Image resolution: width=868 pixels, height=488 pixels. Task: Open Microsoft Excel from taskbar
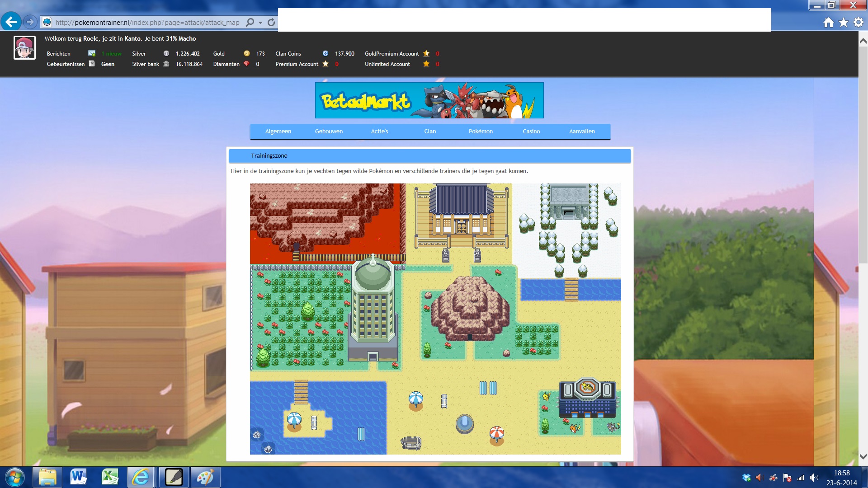tap(110, 477)
